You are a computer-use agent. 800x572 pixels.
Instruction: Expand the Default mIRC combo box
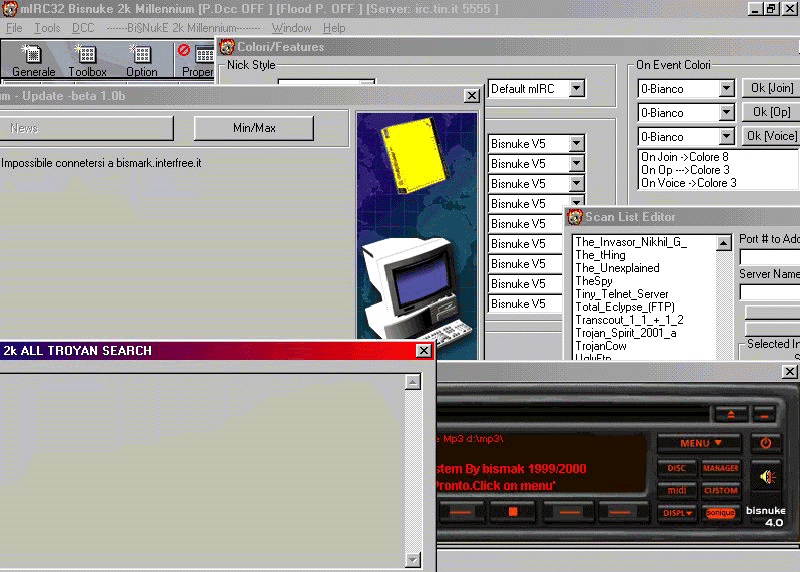click(x=577, y=89)
